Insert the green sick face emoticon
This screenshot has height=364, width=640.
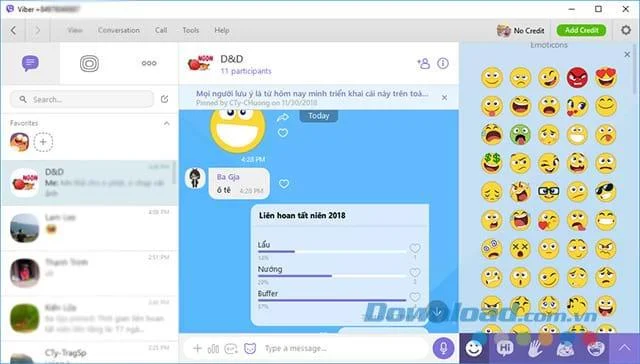[520, 135]
